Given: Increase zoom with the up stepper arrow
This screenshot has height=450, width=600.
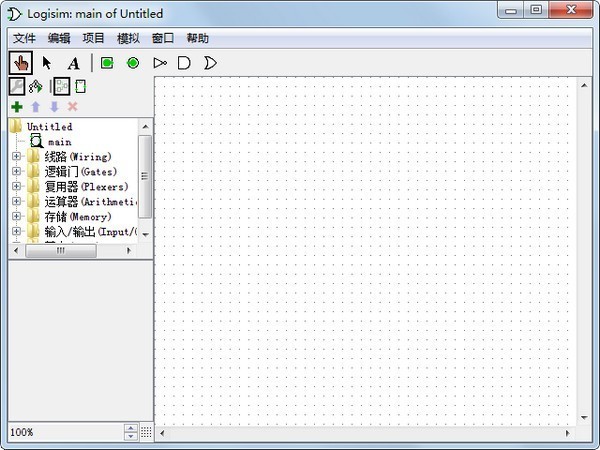Looking at the screenshot, I should (x=130, y=428).
